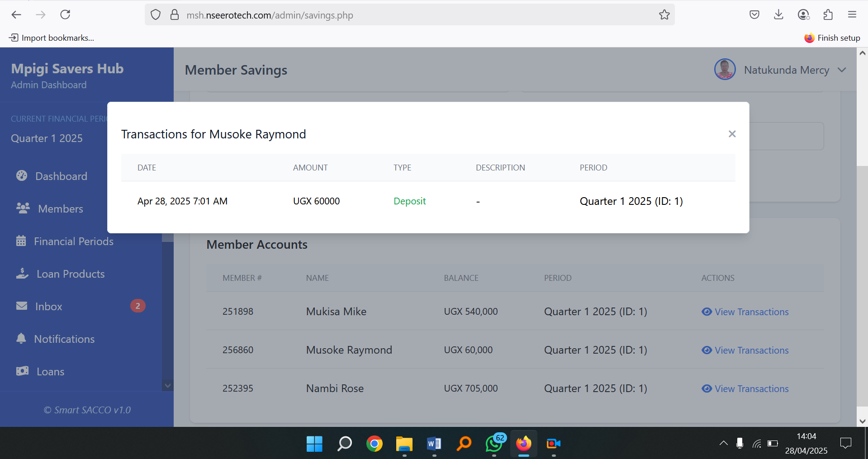This screenshot has width=868, height=459.
Task: Bookmark this page with the star icon
Action: point(664,15)
